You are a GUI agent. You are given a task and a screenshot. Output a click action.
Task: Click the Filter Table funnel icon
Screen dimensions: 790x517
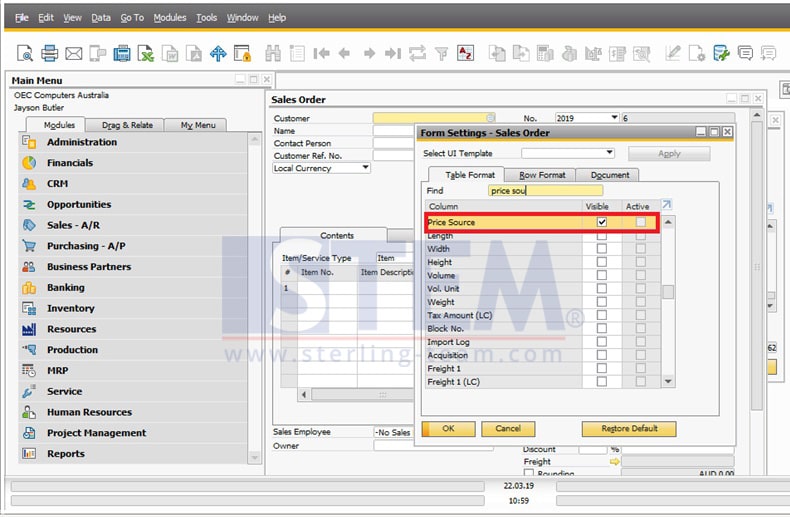441,53
